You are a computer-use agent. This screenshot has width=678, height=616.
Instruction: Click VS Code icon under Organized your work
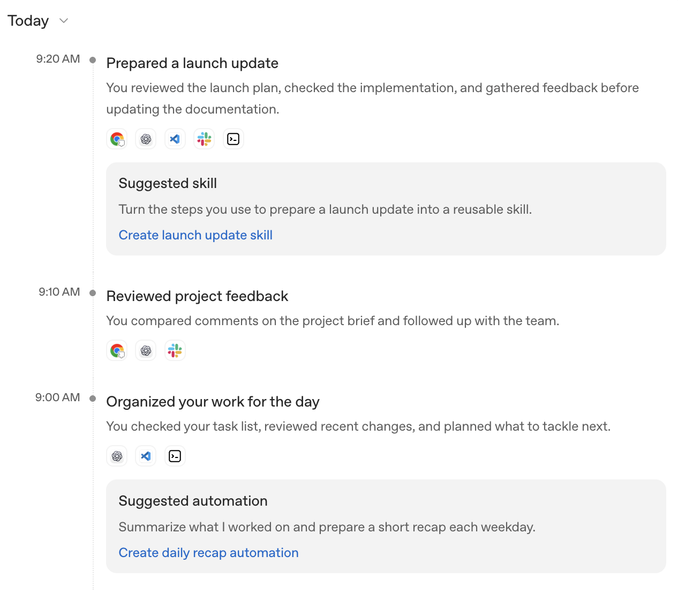146,456
